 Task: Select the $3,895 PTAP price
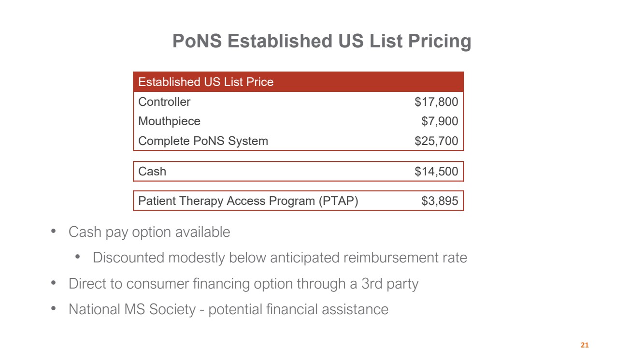point(440,201)
